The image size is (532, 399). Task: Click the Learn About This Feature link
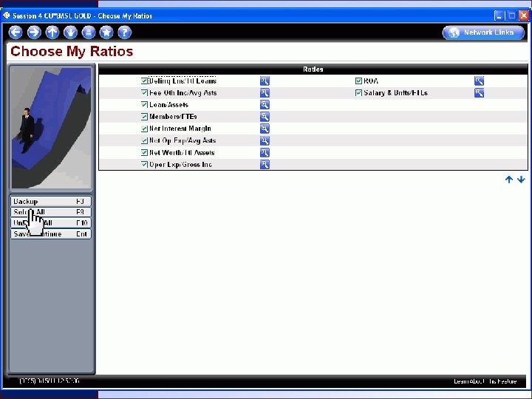485,381
